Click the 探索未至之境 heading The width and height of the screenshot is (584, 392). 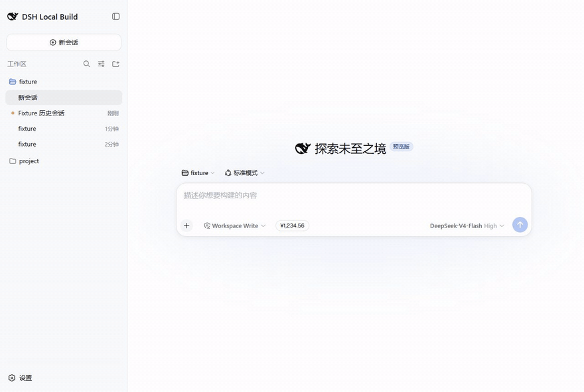[350, 149]
